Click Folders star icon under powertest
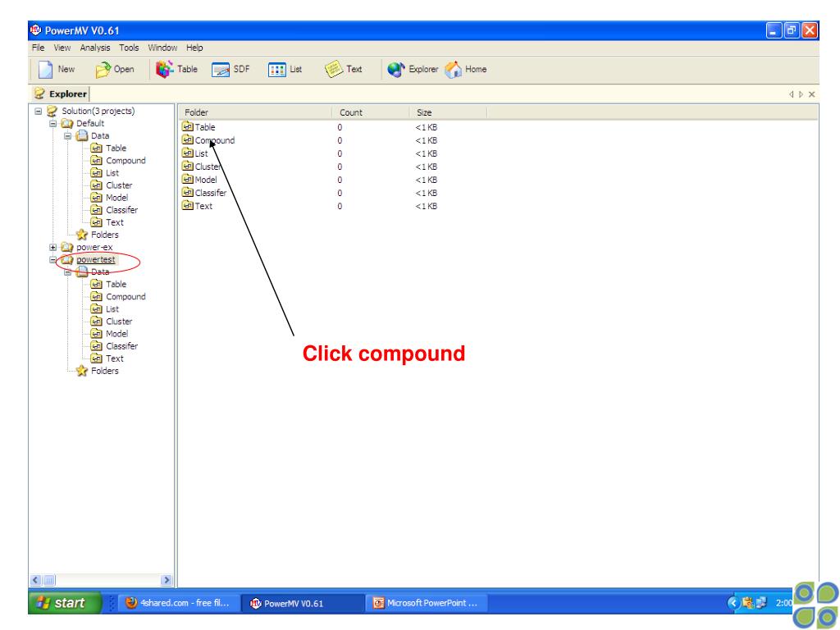Screen dimensions: 840x630 [x=81, y=371]
